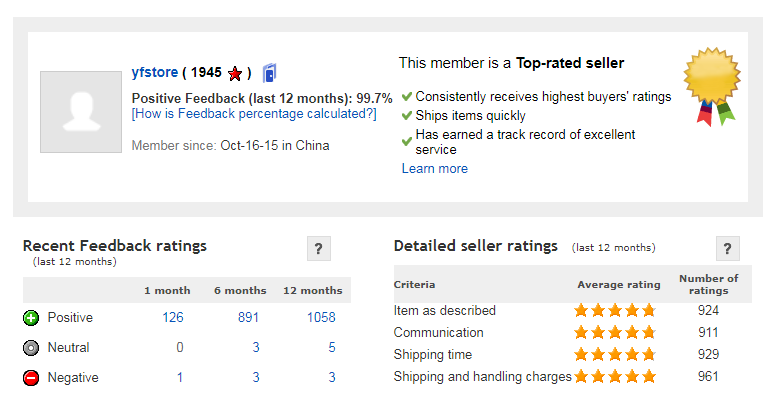The height and width of the screenshot is (403, 767).
Task: Click the red Negative feedback icon
Action: pos(31,378)
